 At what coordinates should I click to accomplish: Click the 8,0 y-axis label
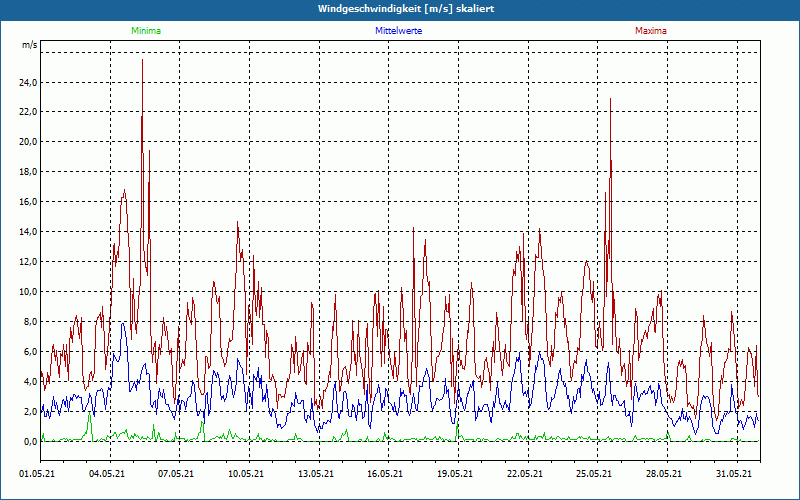(x=30, y=322)
